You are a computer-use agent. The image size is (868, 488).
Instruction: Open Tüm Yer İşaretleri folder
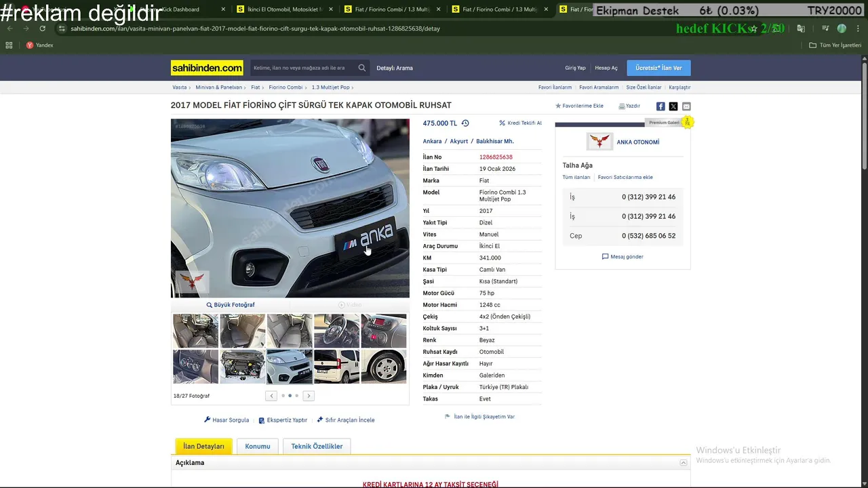(835, 45)
